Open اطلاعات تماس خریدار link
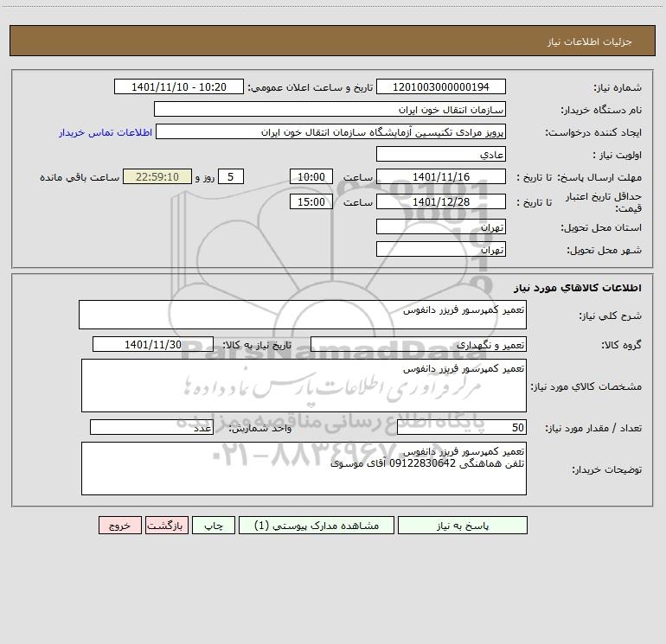The image size is (666, 644). [106, 132]
